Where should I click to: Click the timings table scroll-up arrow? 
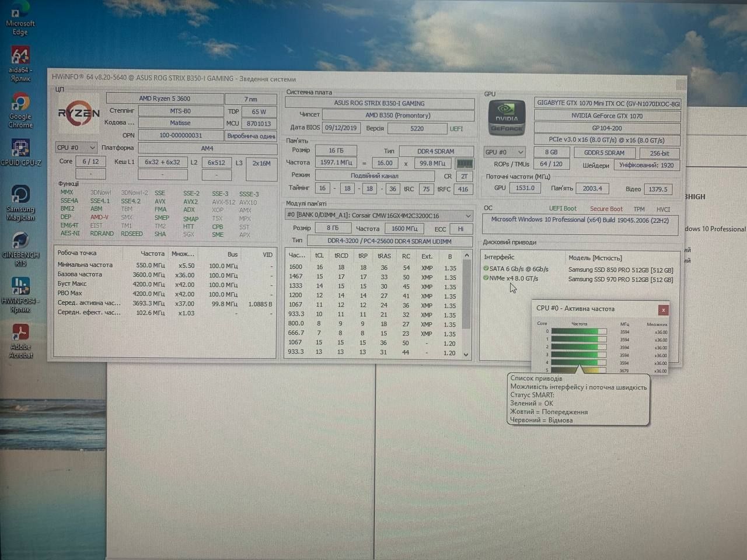[466, 255]
